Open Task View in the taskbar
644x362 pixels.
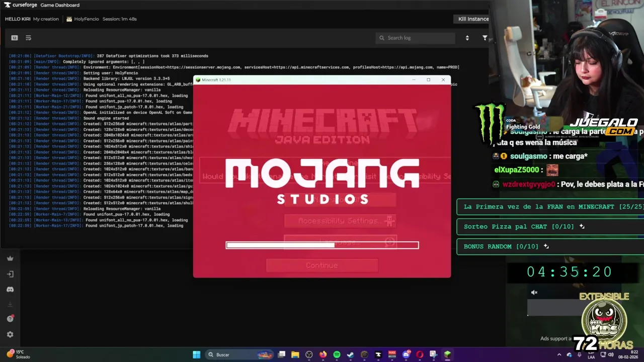tap(282, 354)
